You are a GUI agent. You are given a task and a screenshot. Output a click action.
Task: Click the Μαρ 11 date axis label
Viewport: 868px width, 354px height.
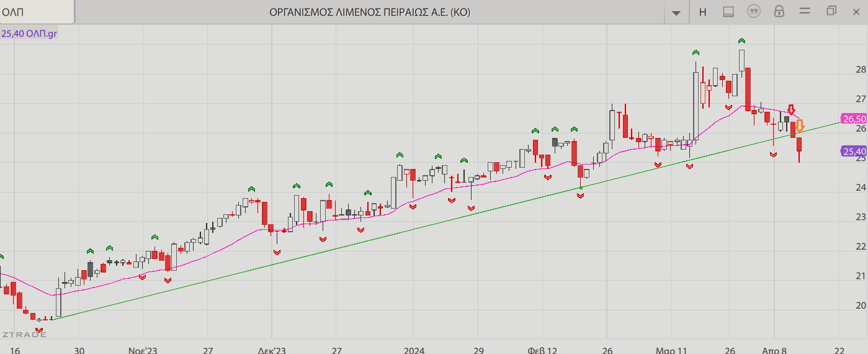672,350
